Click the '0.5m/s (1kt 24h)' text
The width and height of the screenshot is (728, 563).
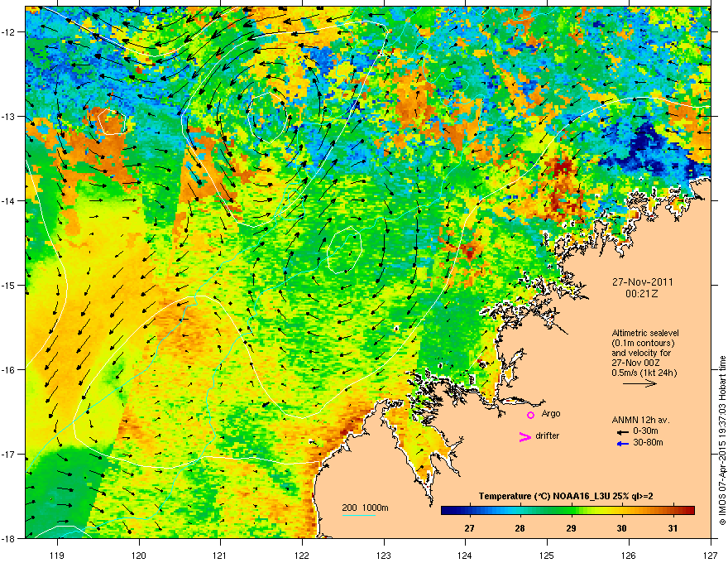click(x=644, y=373)
